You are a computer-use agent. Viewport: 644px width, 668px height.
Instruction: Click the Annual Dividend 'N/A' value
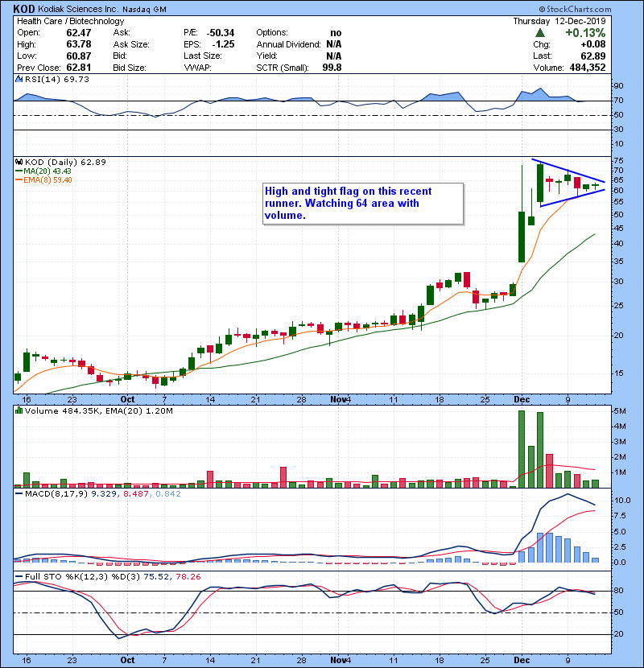point(334,44)
